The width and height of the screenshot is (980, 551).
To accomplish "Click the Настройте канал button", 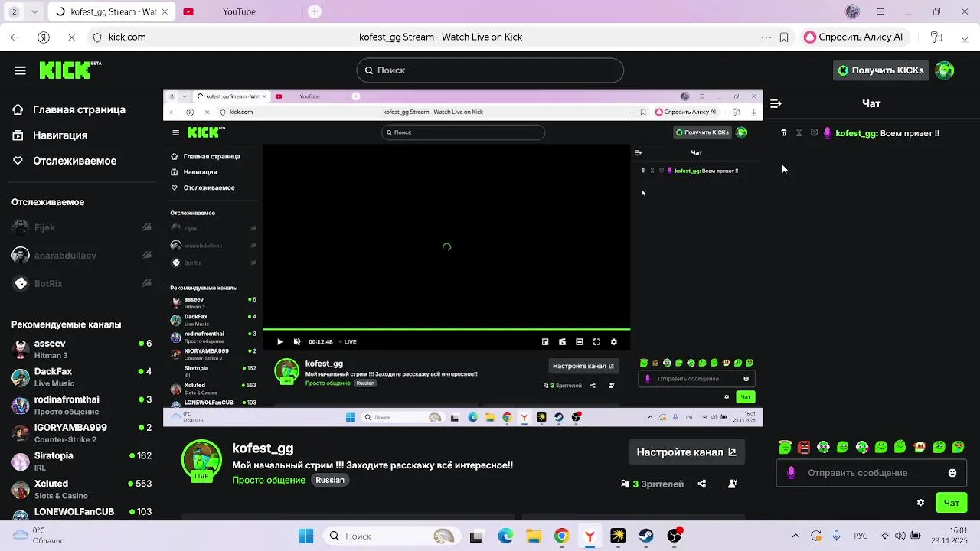I will (686, 452).
